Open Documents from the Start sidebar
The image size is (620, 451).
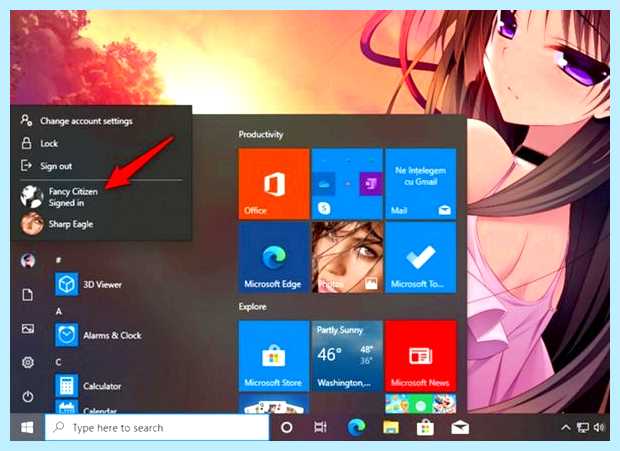pos(28,295)
